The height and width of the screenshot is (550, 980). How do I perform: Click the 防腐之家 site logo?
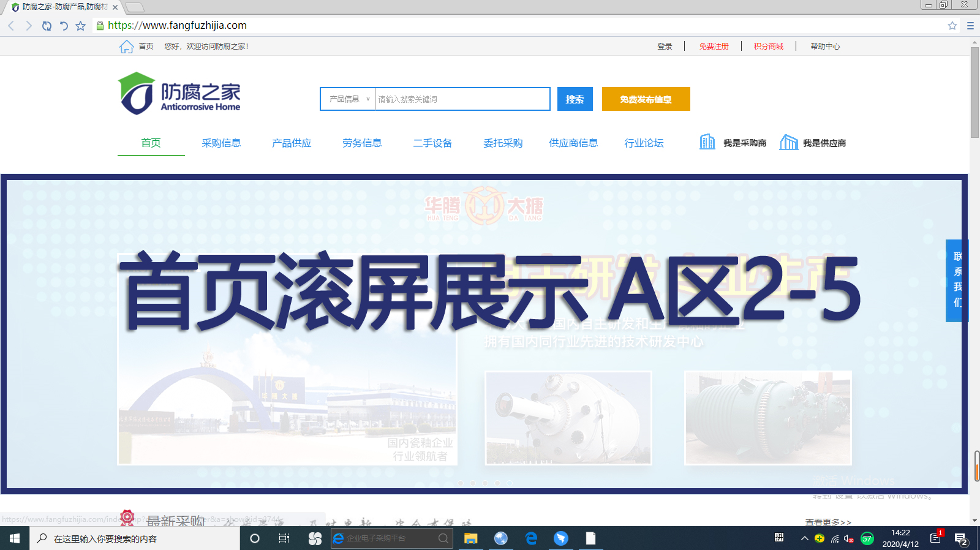(x=179, y=94)
